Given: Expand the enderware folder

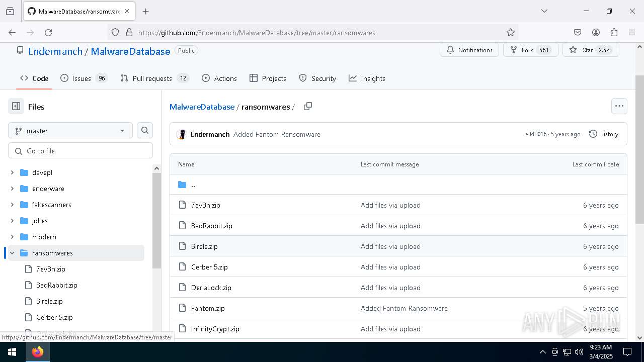Looking at the screenshot, I should (x=12, y=189).
